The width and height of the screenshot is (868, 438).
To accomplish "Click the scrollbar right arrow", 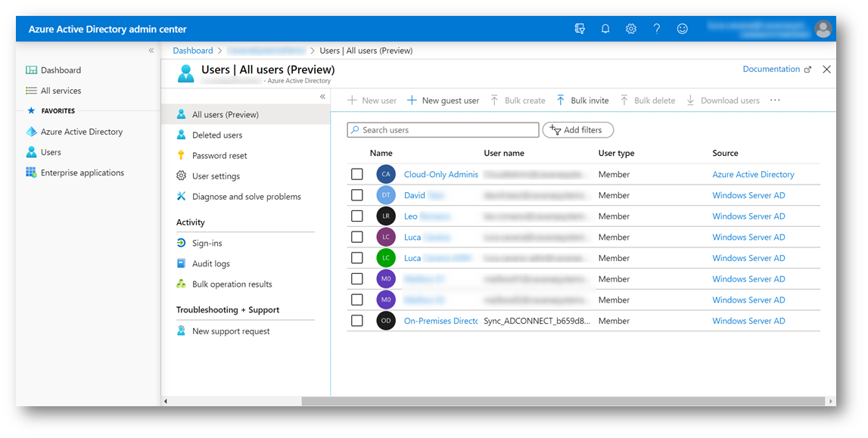I will (829, 401).
